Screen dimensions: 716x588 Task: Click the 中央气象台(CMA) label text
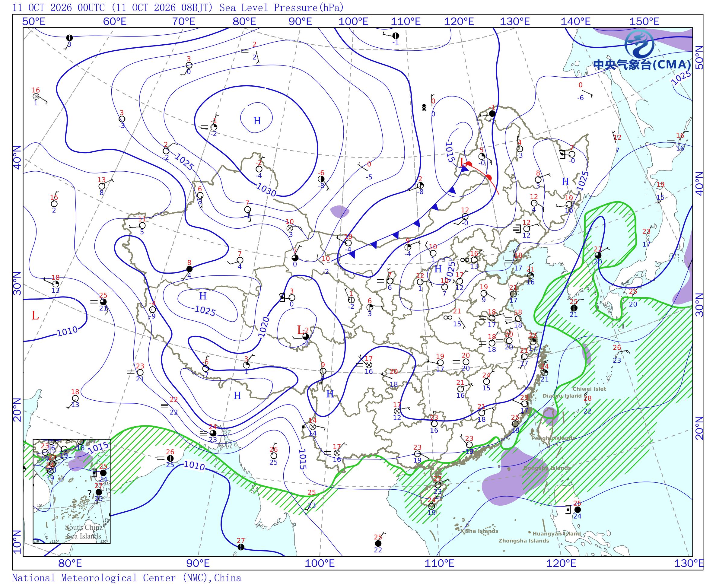[x=642, y=64]
